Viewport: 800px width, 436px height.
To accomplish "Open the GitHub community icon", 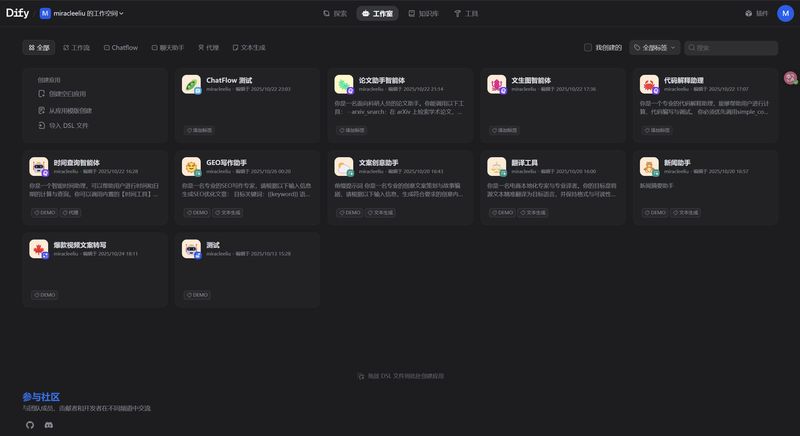I will (30, 425).
